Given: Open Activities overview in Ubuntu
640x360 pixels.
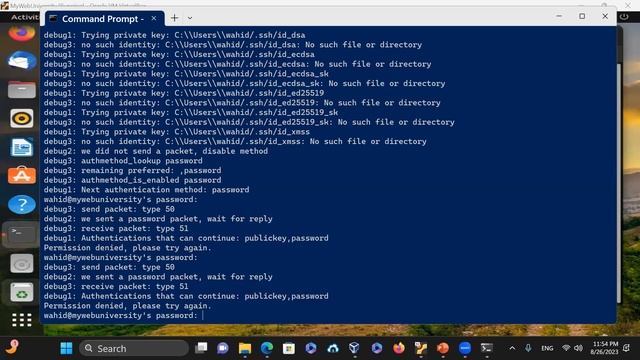Looking at the screenshot, I should [x=24, y=17].
